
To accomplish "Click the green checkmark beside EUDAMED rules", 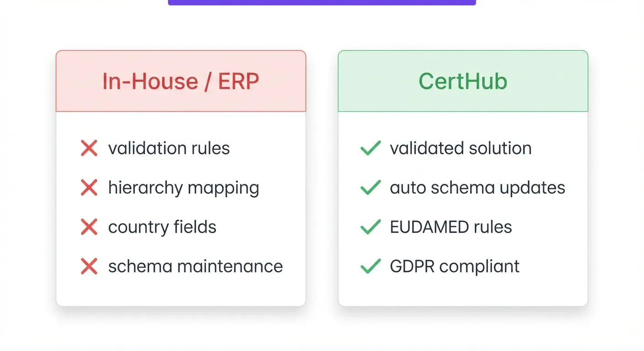I will click(370, 227).
